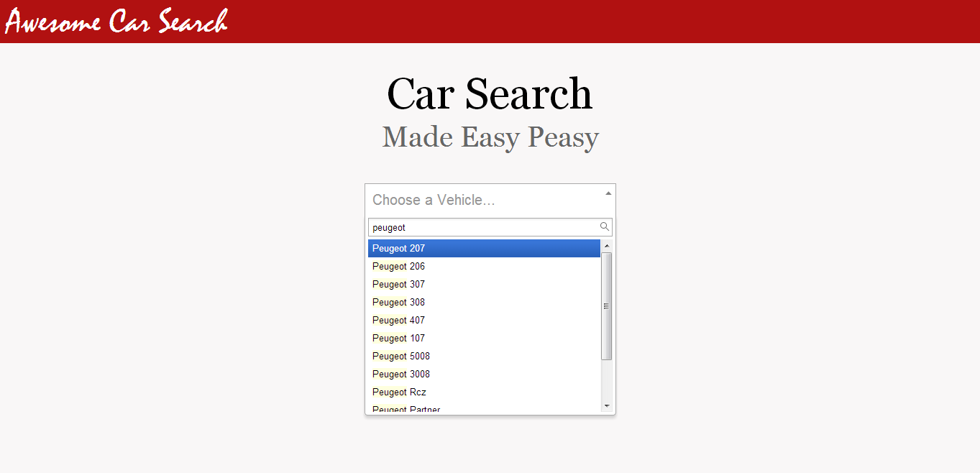This screenshot has height=473, width=980.
Task: Select Peugeot 207 from the list
Action: (x=484, y=249)
